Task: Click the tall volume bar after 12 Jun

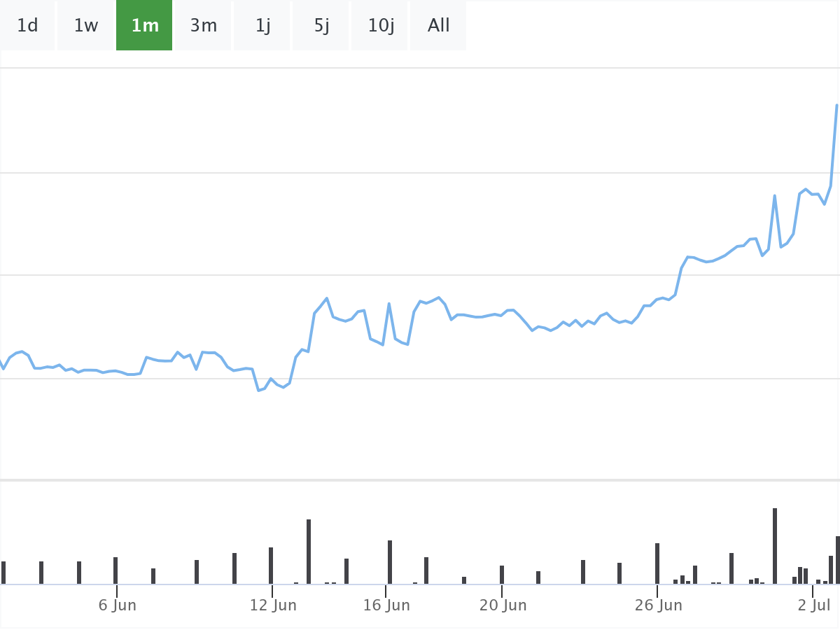Action: pyautogui.click(x=309, y=552)
